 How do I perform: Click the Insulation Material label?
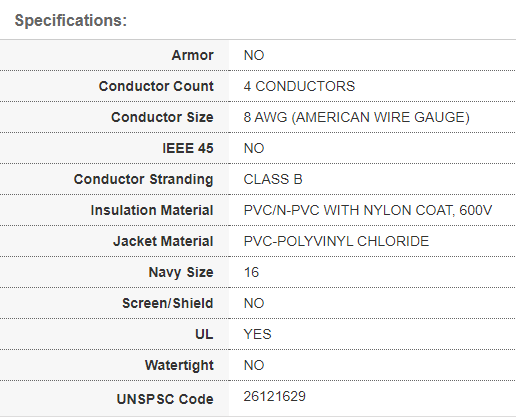(x=152, y=210)
